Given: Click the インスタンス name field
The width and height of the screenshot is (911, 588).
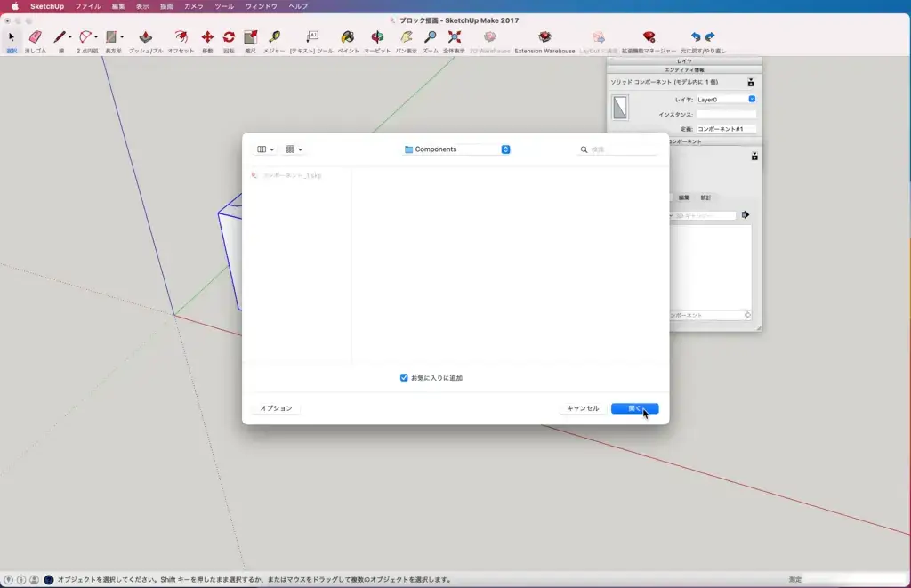Looking at the screenshot, I should pyautogui.click(x=726, y=115).
